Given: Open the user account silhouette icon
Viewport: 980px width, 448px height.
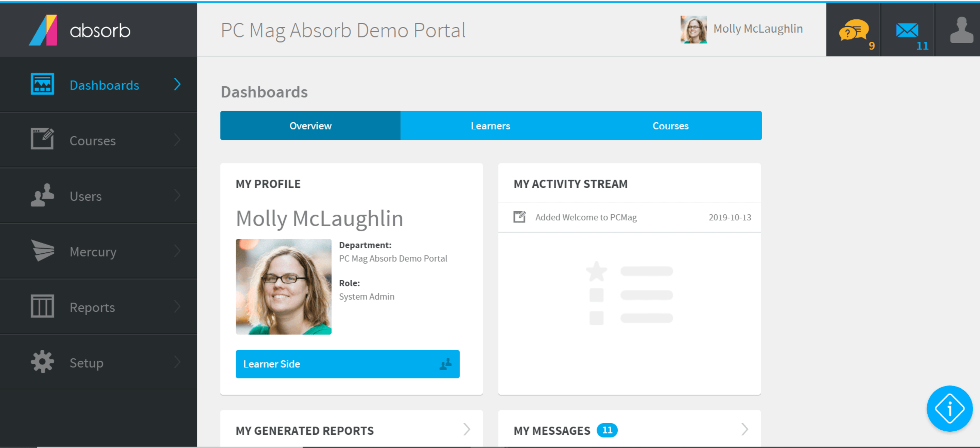Looking at the screenshot, I should (x=961, y=30).
